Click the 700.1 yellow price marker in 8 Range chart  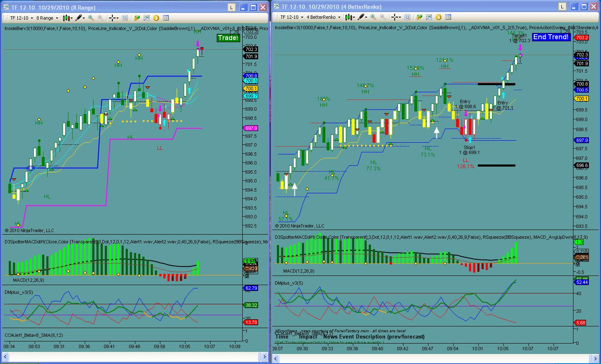(x=251, y=89)
